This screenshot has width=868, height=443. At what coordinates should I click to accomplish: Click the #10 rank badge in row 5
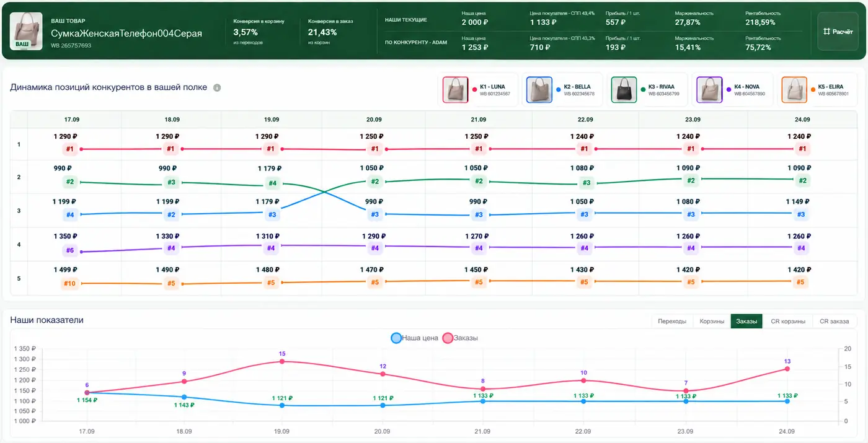[x=69, y=284]
